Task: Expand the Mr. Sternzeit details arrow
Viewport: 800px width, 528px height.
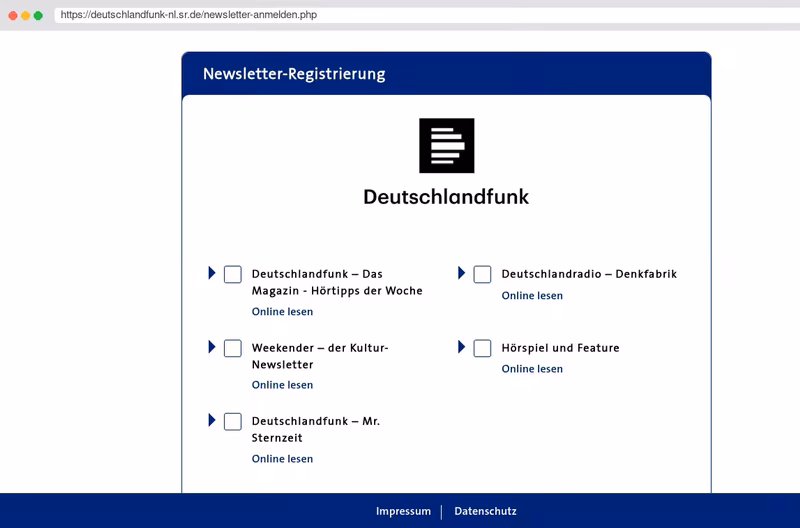Action: click(212, 420)
